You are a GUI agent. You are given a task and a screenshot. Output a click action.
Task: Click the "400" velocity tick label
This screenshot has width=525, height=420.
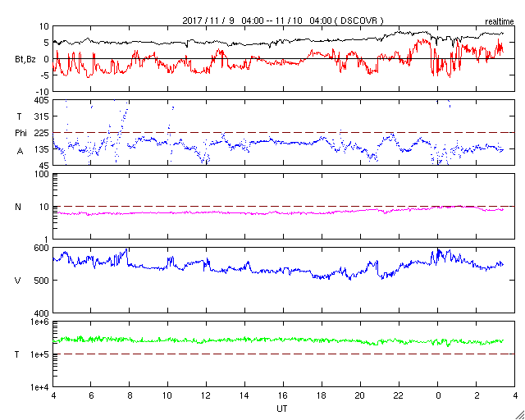pyautogui.click(x=43, y=313)
